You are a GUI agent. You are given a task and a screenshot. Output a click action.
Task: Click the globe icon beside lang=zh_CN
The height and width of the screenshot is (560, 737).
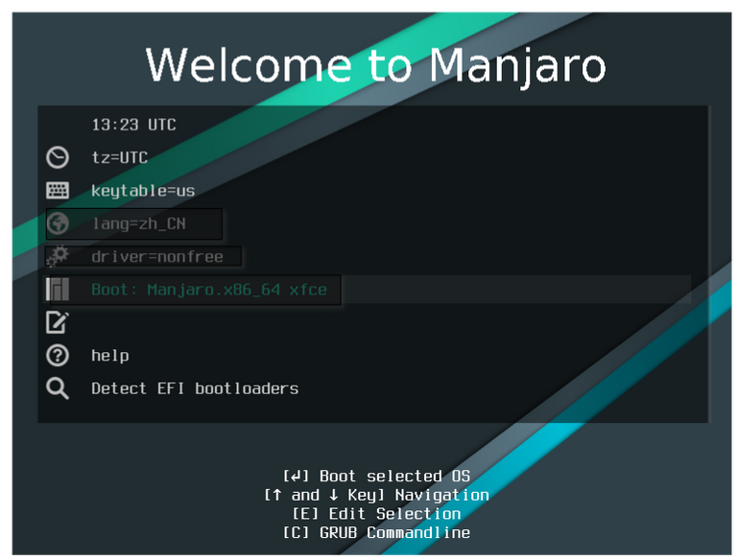[x=58, y=223]
